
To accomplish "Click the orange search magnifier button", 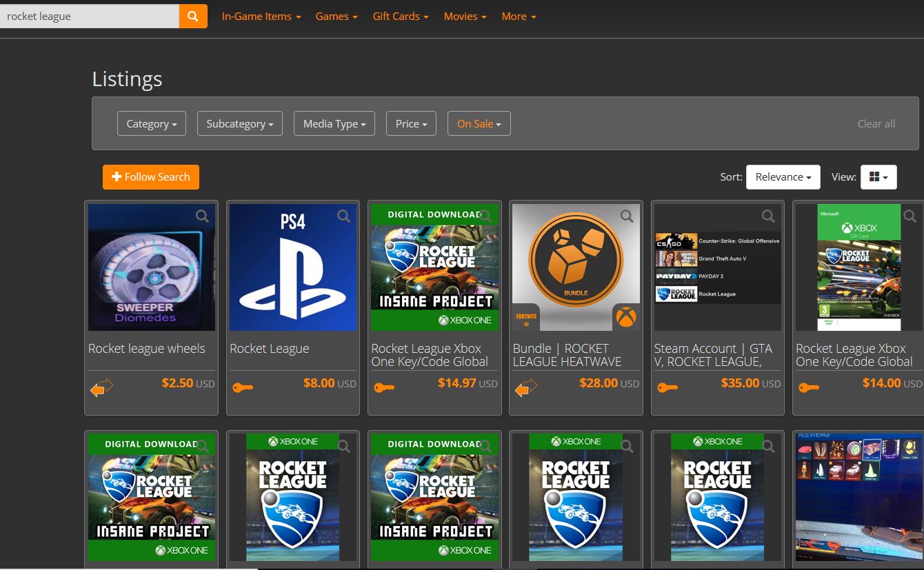I will [193, 16].
